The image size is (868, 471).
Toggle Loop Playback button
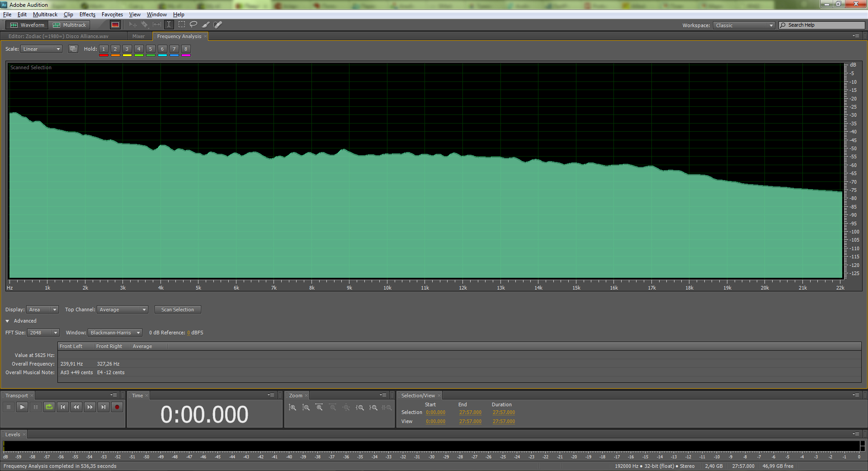[x=49, y=407]
